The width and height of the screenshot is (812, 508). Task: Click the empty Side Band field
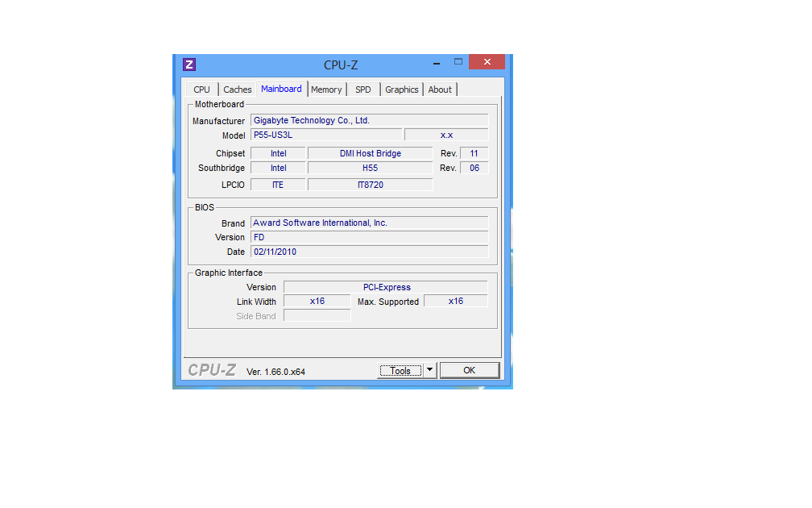tap(317, 316)
